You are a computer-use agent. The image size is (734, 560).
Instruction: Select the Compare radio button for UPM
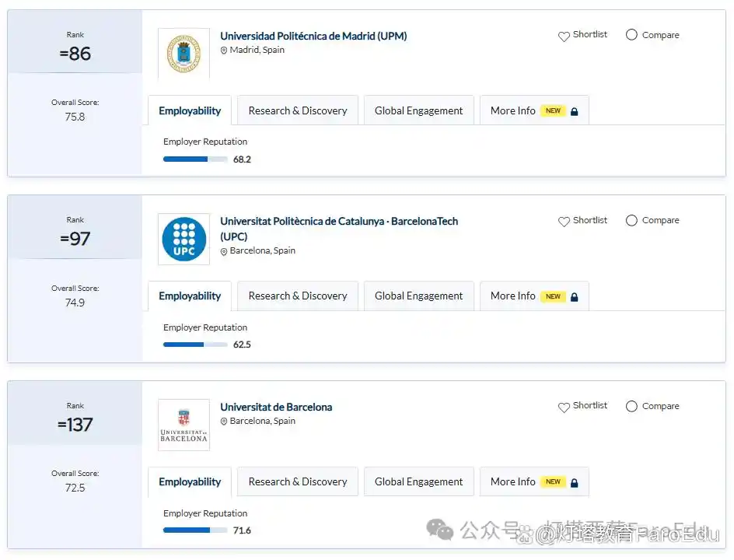(x=631, y=35)
